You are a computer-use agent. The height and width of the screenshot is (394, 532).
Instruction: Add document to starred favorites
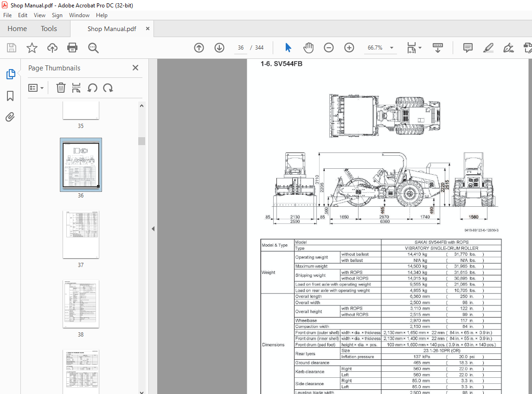click(x=32, y=48)
